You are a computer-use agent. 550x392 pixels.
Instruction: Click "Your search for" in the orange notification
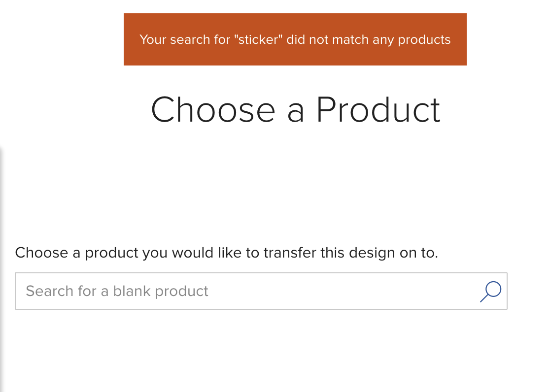pos(185,39)
